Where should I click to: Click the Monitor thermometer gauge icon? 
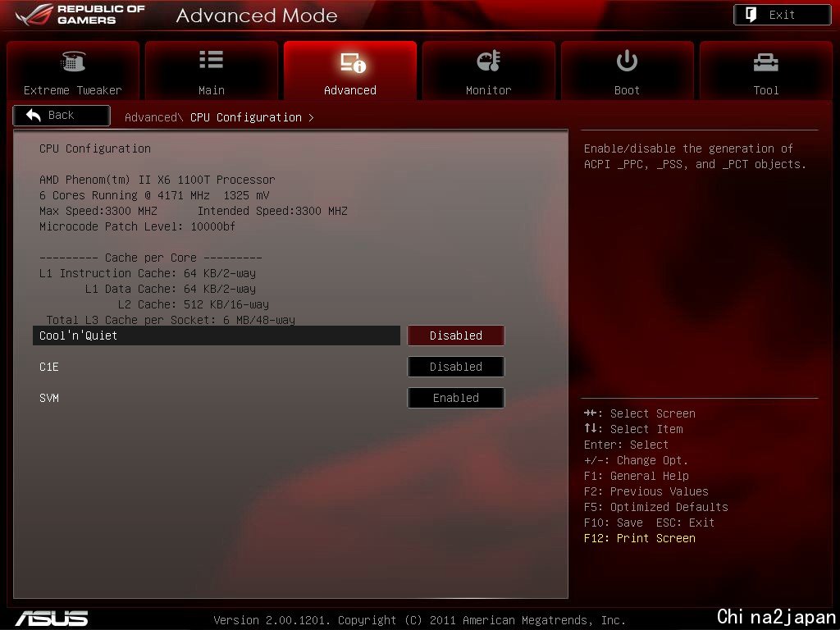coord(489,61)
